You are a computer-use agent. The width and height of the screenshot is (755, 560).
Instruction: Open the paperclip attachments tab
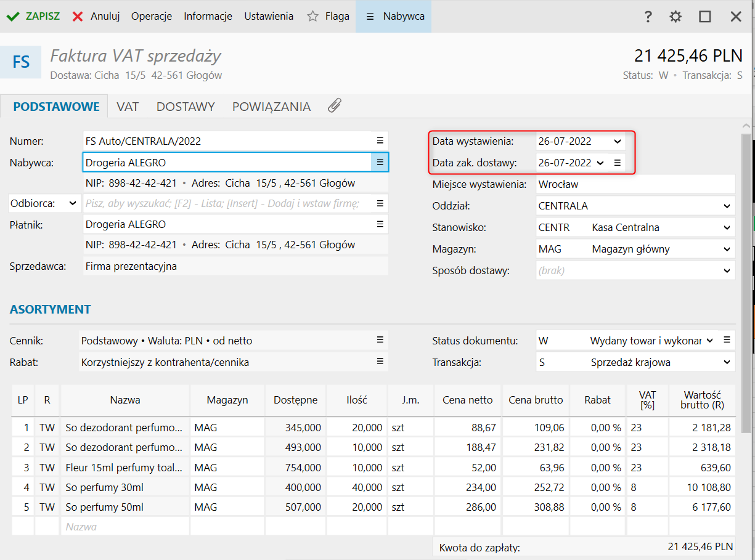tap(334, 106)
